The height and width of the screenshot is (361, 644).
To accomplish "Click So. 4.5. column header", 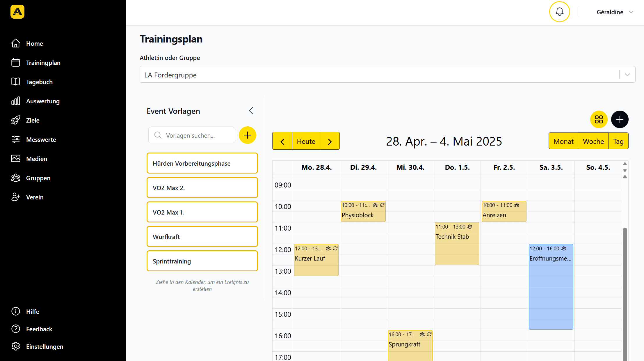I will (598, 167).
